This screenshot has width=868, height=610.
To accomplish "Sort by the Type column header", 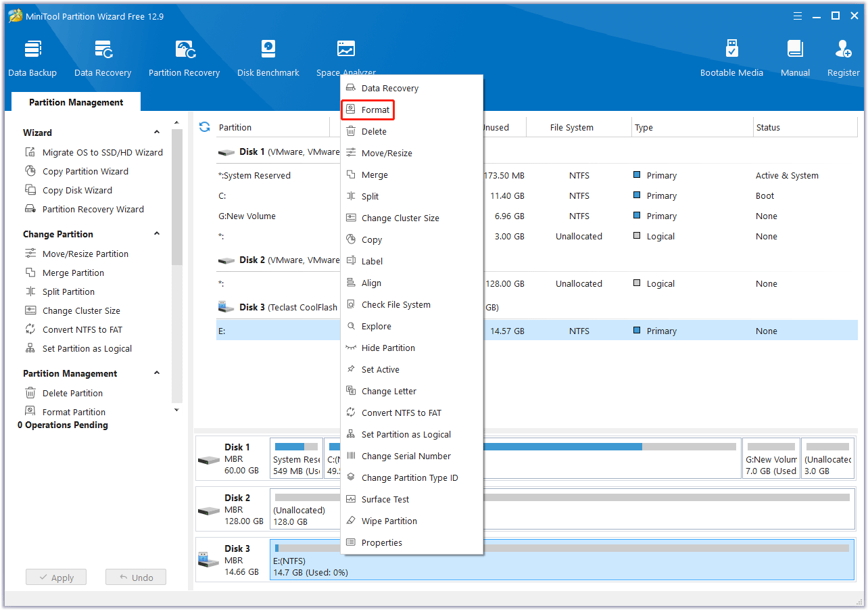I will coord(692,127).
